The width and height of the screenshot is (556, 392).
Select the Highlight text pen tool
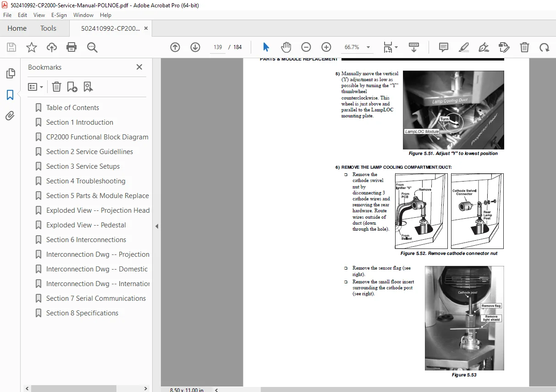463,47
